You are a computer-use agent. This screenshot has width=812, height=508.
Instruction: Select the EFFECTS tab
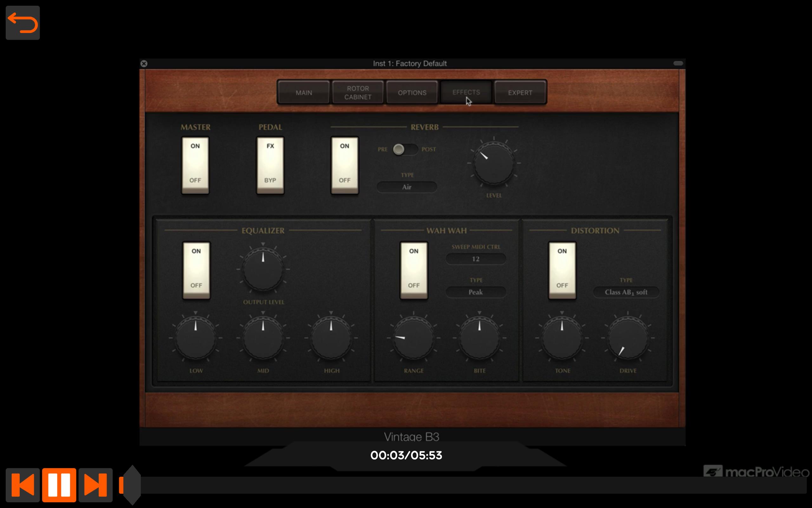pyautogui.click(x=466, y=92)
